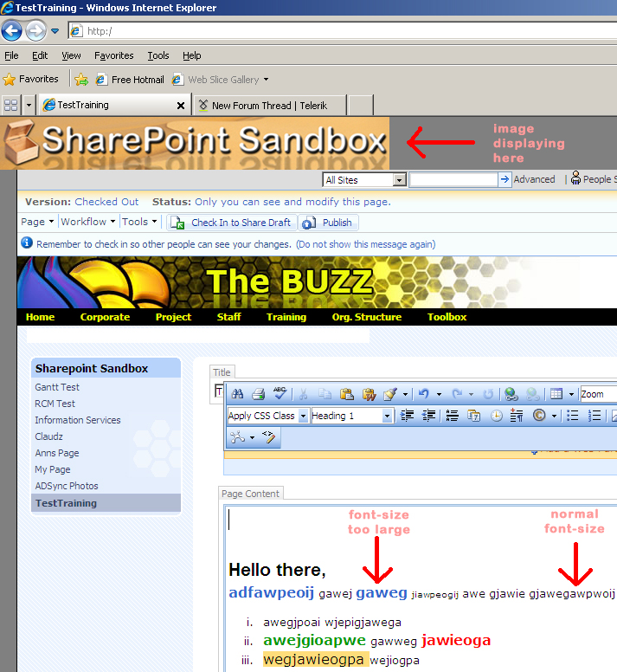The width and height of the screenshot is (617, 672).
Task: Expand the Insert Table dropdown arrow
Action: (571, 394)
